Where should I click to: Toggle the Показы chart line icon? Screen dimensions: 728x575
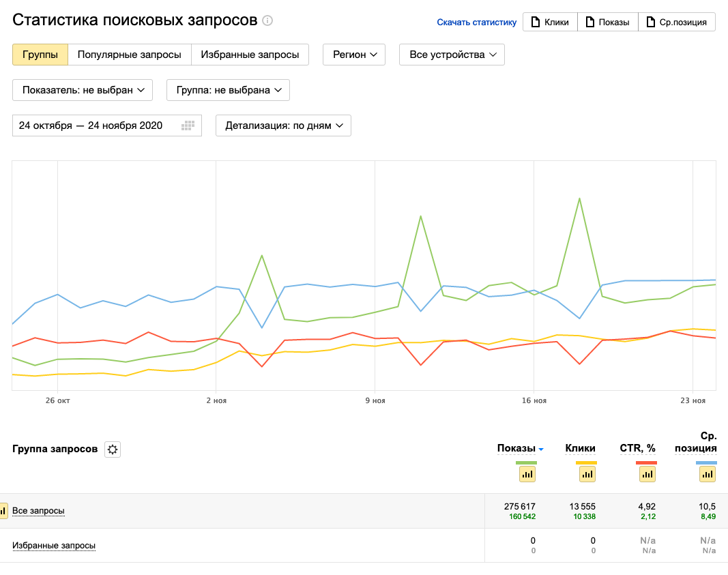coord(527,474)
